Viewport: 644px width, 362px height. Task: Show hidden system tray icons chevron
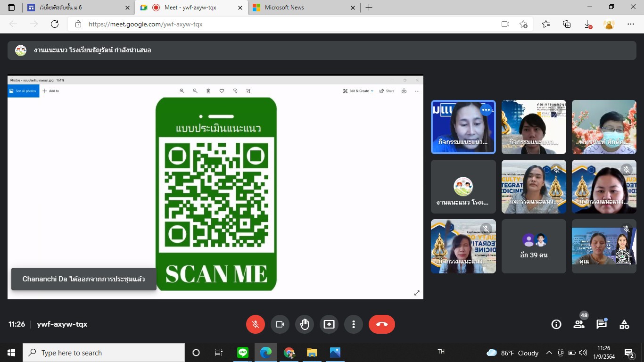tap(549, 353)
